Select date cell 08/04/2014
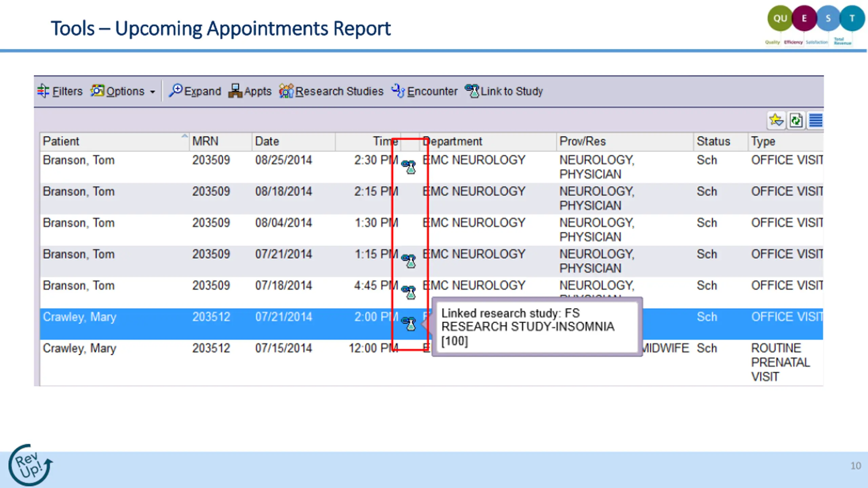868x488 pixels. 283,223
